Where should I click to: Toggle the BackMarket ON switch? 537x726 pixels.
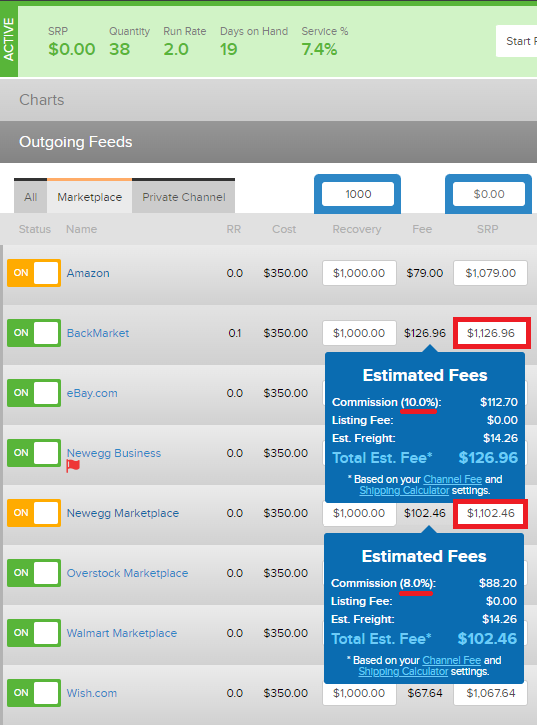click(34, 333)
